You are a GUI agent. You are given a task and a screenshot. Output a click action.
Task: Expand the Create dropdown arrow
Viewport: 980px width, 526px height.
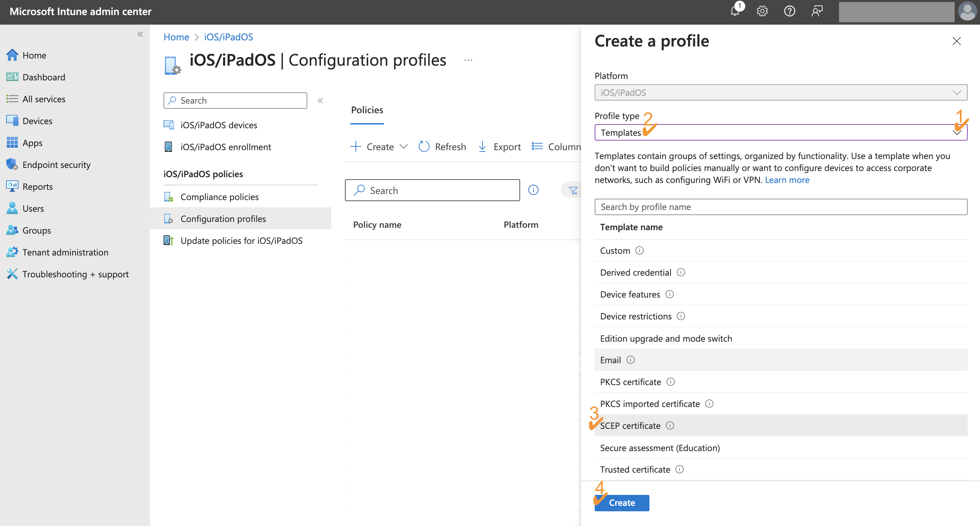404,146
